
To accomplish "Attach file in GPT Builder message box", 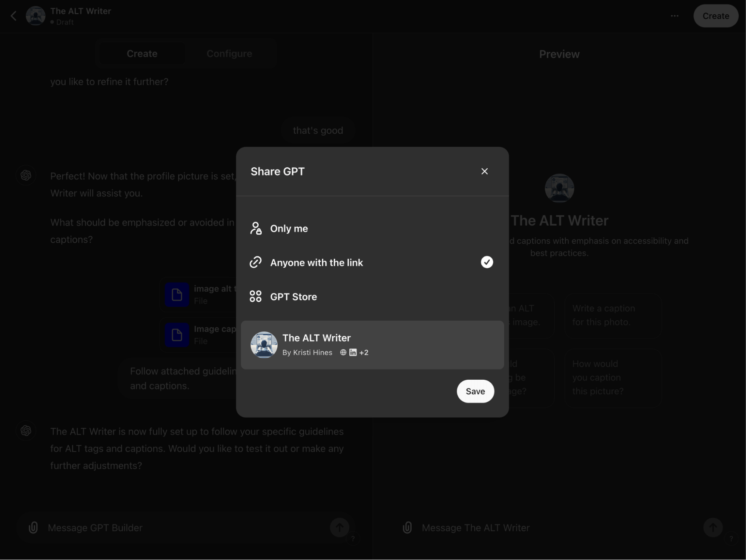I will pyautogui.click(x=33, y=528).
